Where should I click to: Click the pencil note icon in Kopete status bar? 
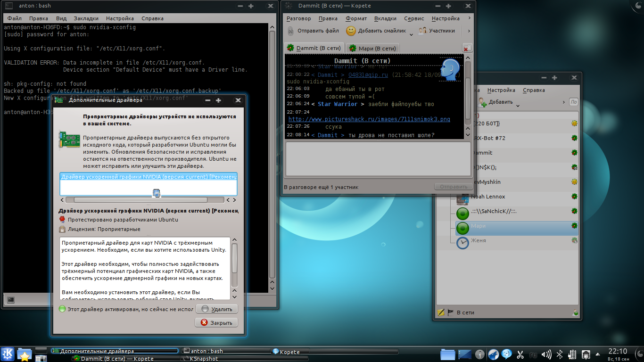click(441, 312)
